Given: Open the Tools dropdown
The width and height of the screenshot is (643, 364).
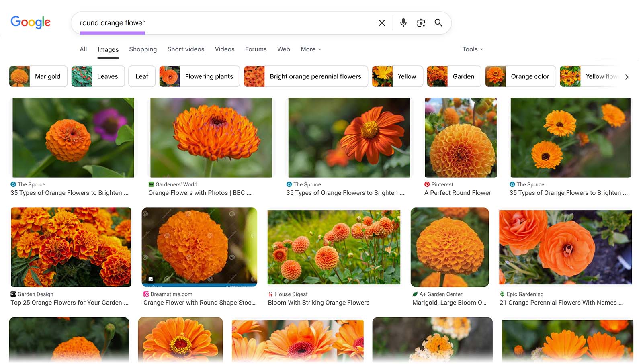Looking at the screenshot, I should pyautogui.click(x=472, y=49).
